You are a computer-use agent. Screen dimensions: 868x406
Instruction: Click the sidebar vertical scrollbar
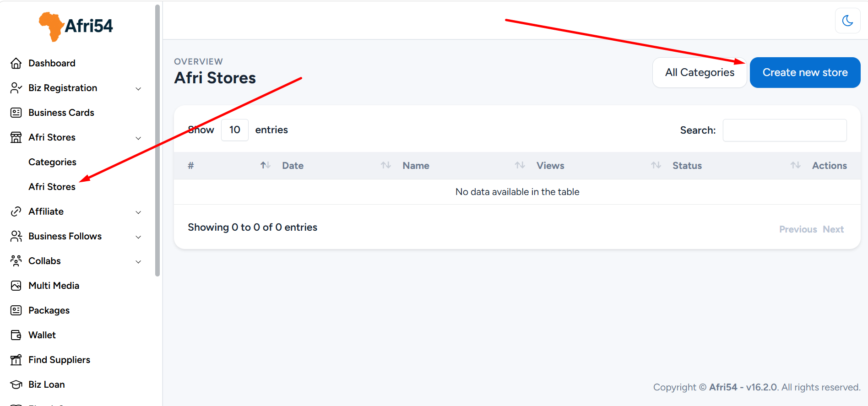click(157, 137)
